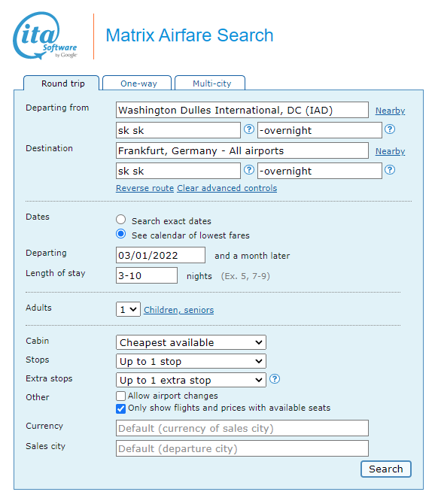Screen dimensions: 438x504
Task: Open the Adults count dropdown
Action: point(128,309)
